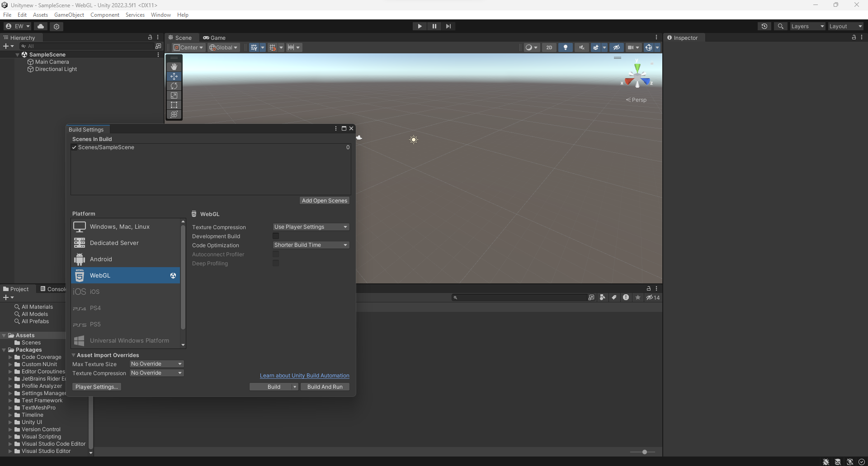The image size is (868, 466).
Task: Open Build options dropdown arrow
Action: pos(295,387)
